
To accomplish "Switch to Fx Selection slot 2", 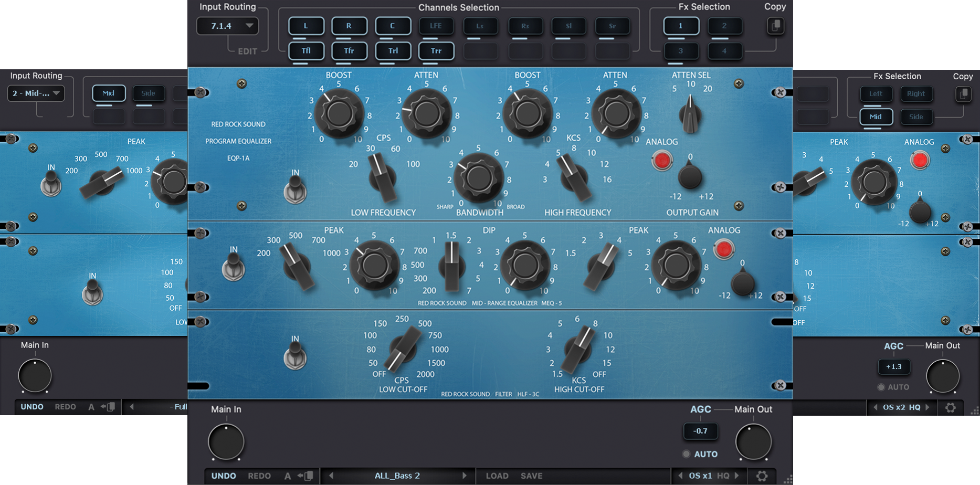I will (x=725, y=26).
